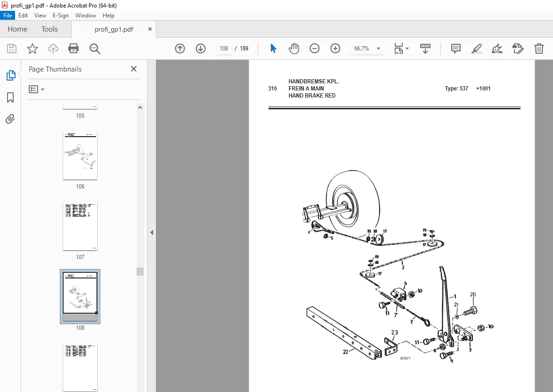Click the 'HANDBREMSE KPL.' heading text
The height and width of the screenshot is (392, 553).
pyautogui.click(x=314, y=81)
